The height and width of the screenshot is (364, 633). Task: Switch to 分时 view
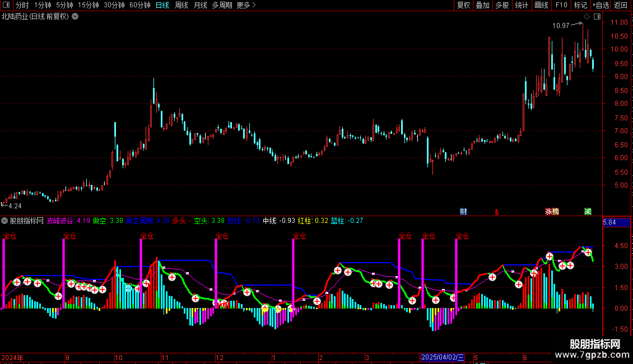[x=22, y=5]
